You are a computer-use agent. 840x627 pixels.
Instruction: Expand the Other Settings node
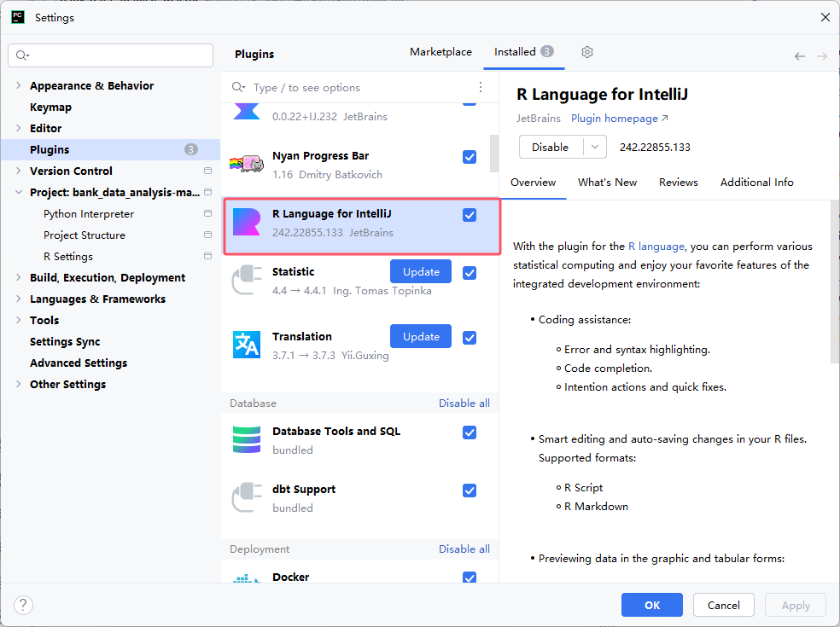tap(19, 384)
